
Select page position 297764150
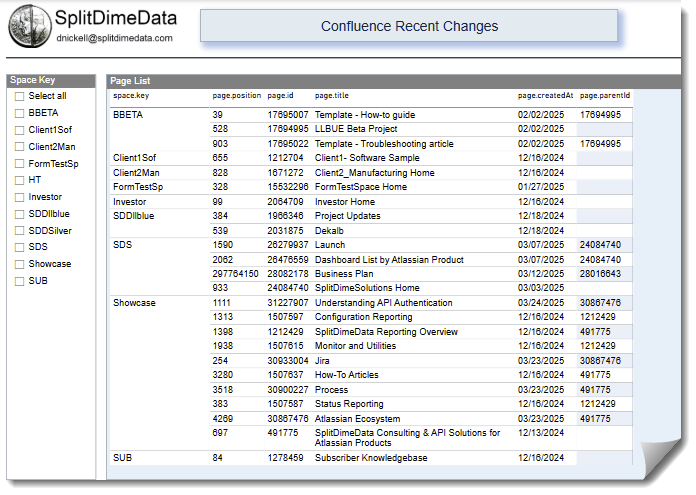235,274
